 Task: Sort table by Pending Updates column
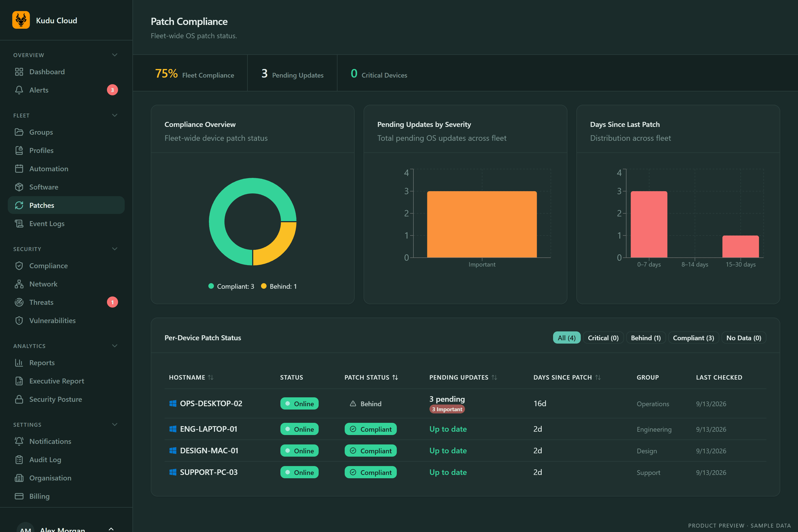click(x=463, y=377)
